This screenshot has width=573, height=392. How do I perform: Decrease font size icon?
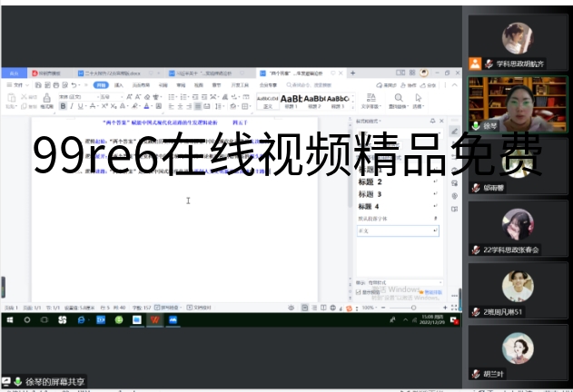pos(138,97)
